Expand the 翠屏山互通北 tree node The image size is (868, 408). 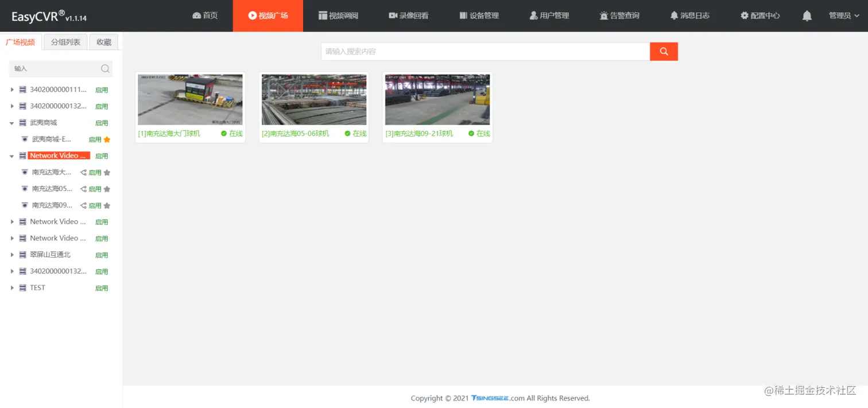point(12,255)
